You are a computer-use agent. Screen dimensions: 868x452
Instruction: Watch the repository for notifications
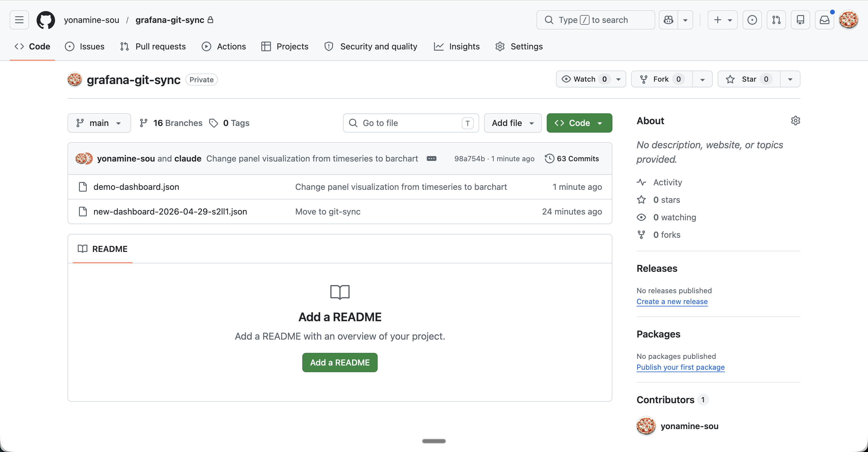click(585, 79)
